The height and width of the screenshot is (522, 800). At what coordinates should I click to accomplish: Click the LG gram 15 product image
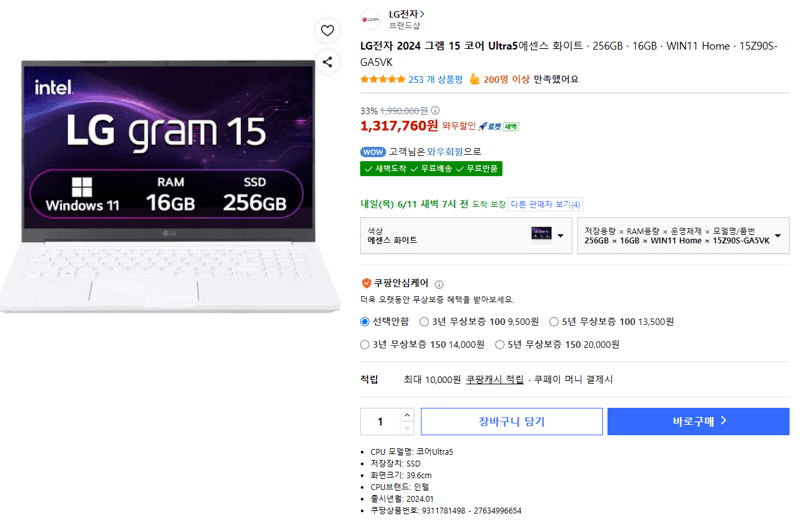(x=170, y=186)
